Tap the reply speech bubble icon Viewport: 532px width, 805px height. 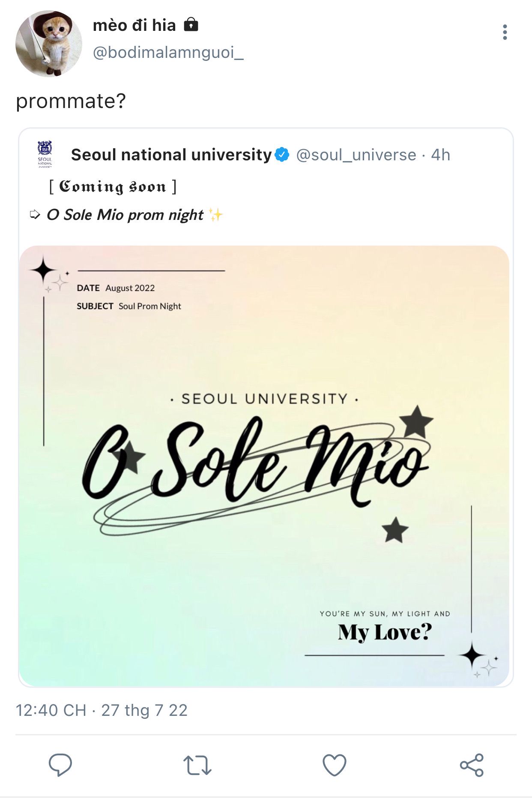[60, 765]
